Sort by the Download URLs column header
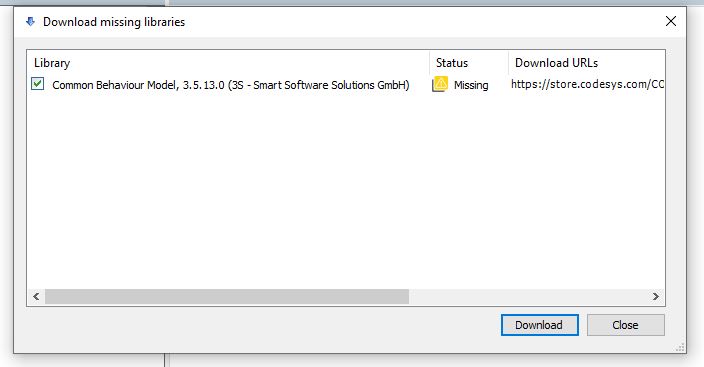 point(586,63)
